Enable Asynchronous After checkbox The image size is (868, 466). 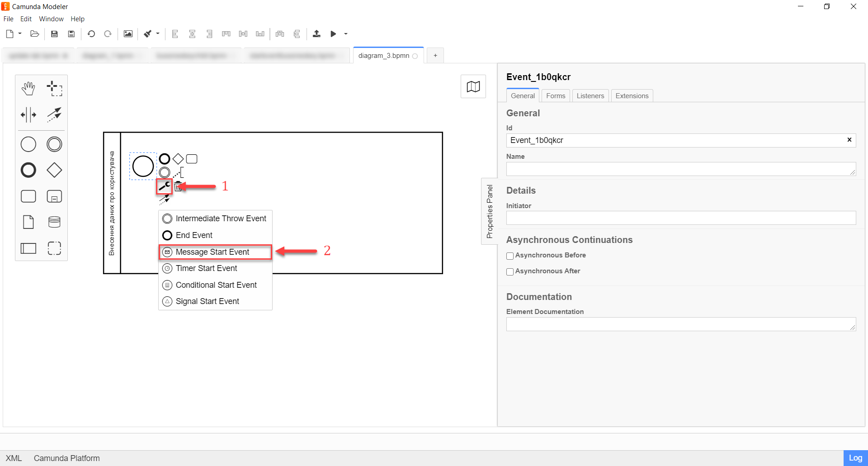click(x=510, y=272)
